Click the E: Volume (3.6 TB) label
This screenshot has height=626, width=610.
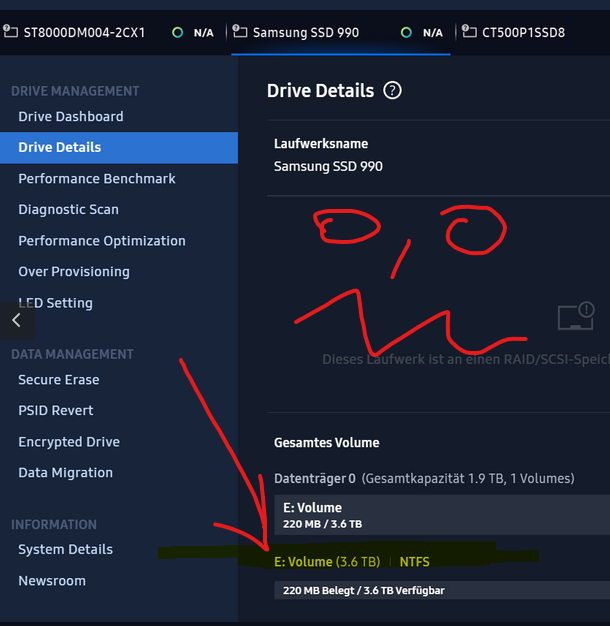(x=327, y=562)
